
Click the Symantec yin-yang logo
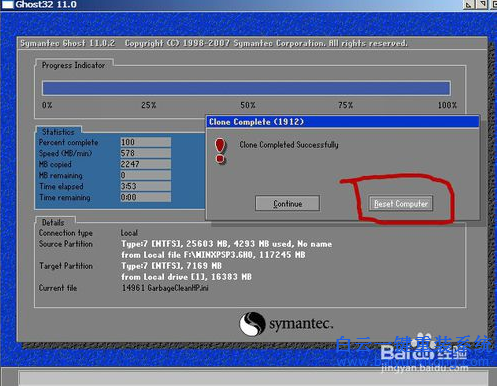click(252, 324)
